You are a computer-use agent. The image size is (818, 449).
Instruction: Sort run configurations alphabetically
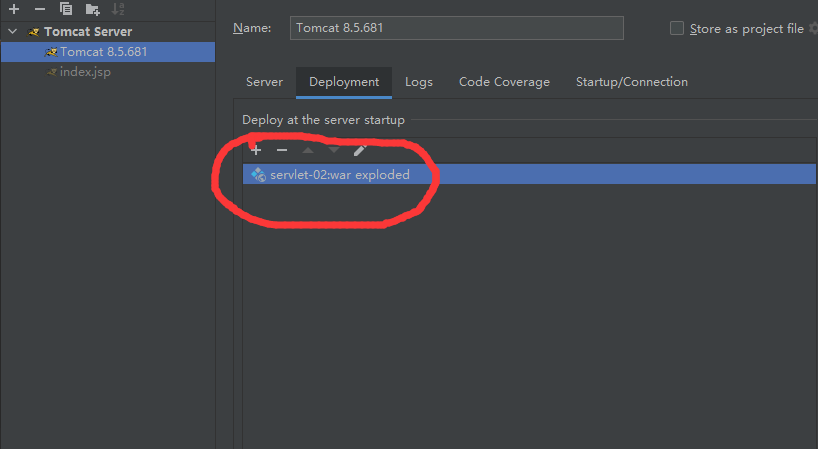coord(118,9)
